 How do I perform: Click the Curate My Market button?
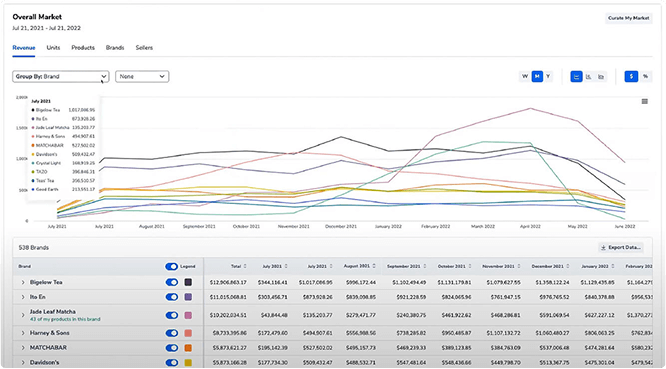click(629, 18)
